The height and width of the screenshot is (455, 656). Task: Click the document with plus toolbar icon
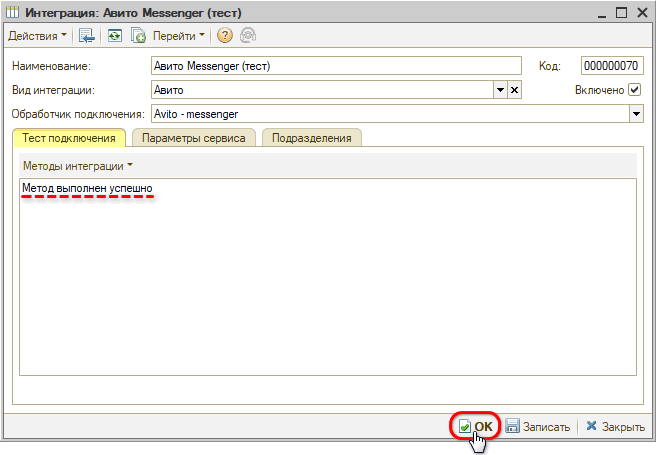coord(139,36)
